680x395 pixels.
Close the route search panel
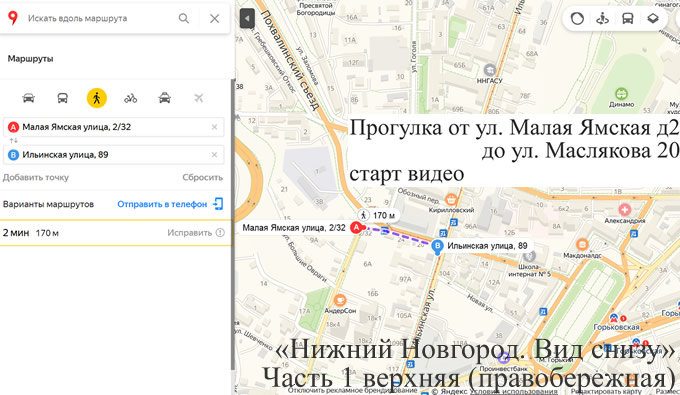click(x=215, y=18)
